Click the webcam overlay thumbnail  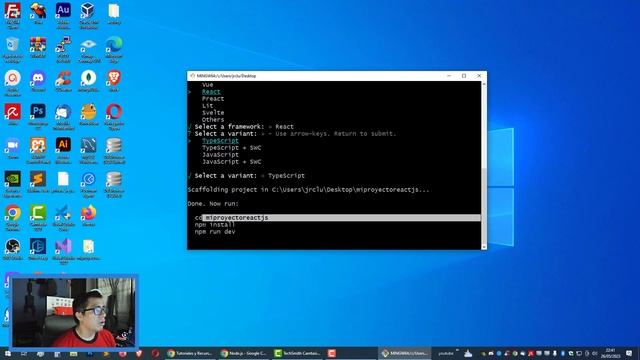click(x=73, y=312)
